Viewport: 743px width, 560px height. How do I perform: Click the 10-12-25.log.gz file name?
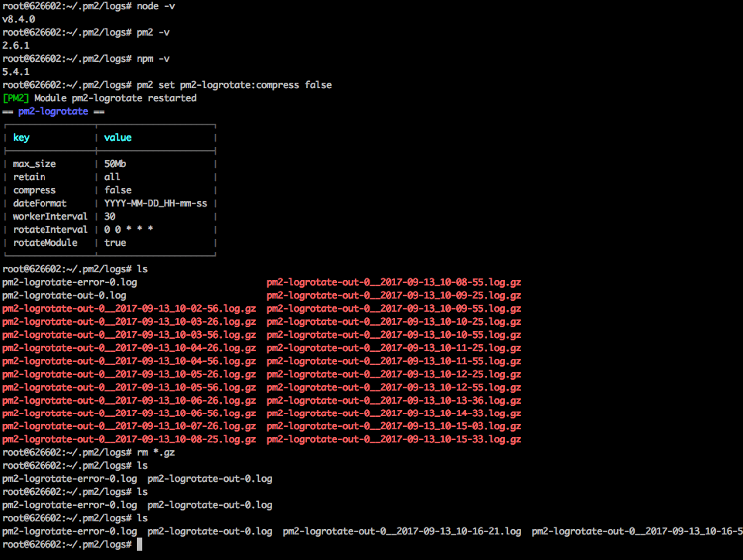click(394, 374)
